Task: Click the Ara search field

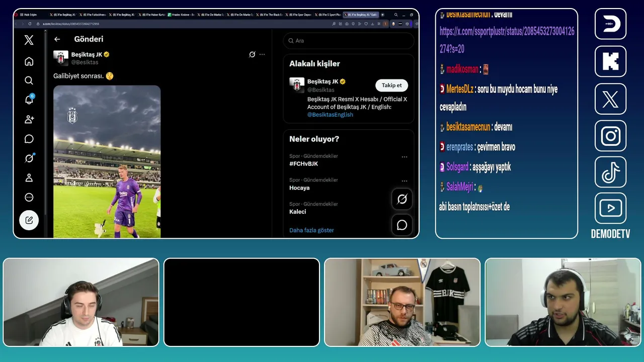Action: pyautogui.click(x=349, y=41)
